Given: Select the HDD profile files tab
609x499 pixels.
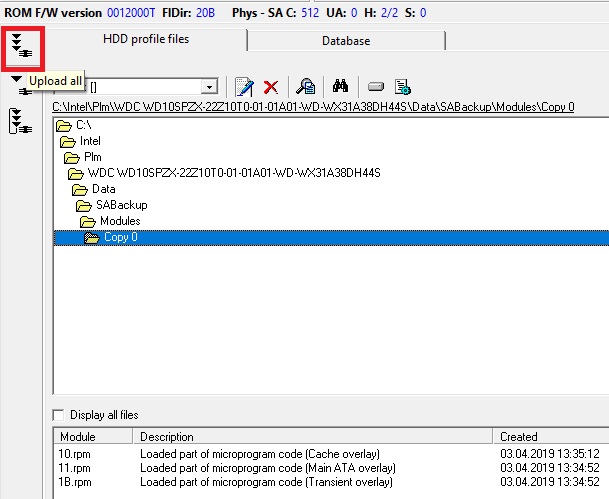Looking at the screenshot, I should [x=146, y=40].
